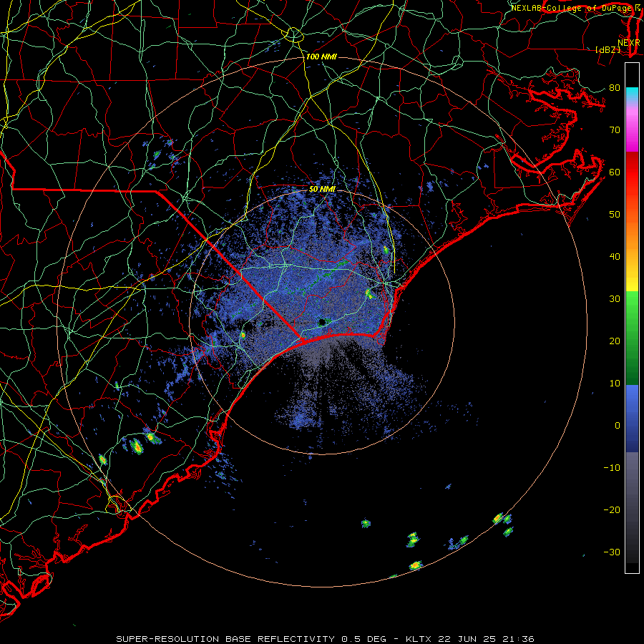Click the blue section of the reflectivity color bar

(x=632, y=419)
